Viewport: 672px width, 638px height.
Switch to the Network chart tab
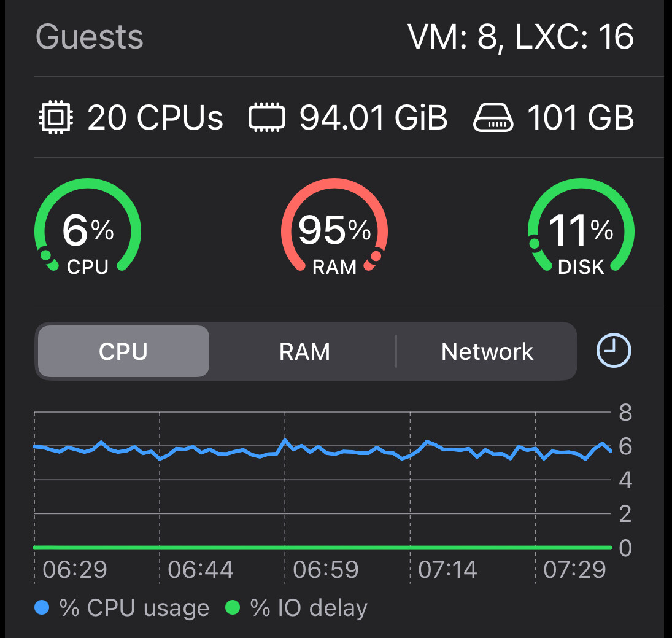click(x=487, y=352)
